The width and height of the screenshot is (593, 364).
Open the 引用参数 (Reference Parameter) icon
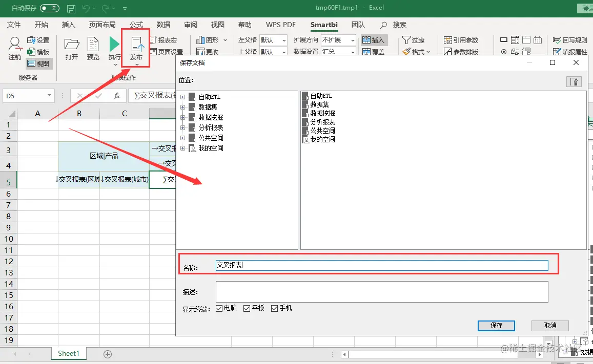click(x=460, y=40)
